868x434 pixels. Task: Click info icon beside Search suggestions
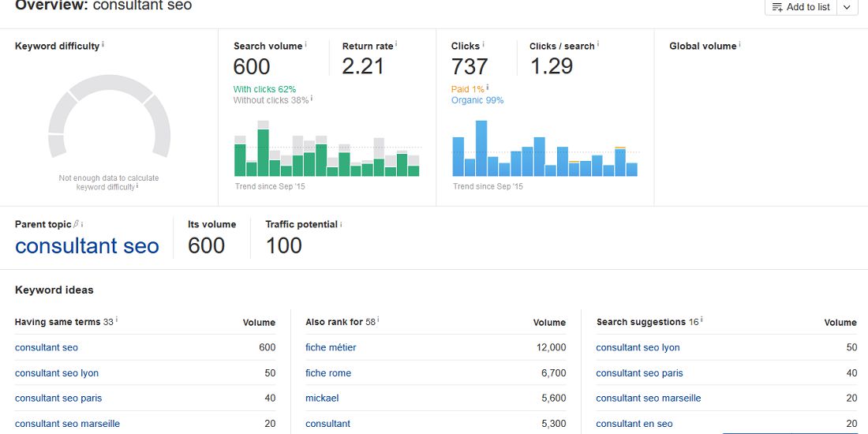pos(702,320)
